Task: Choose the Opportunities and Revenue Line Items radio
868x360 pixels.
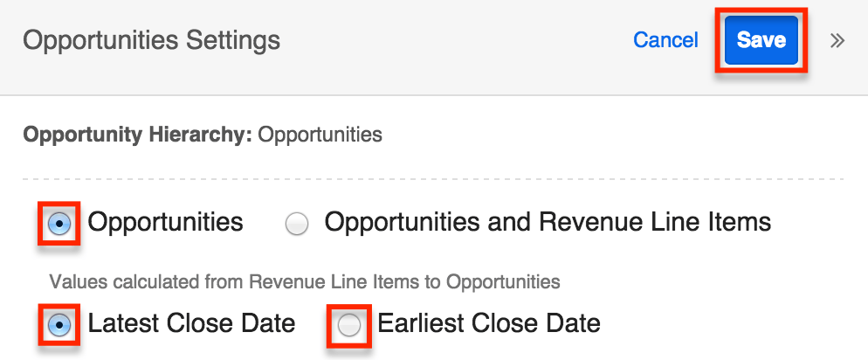Action: click(298, 224)
